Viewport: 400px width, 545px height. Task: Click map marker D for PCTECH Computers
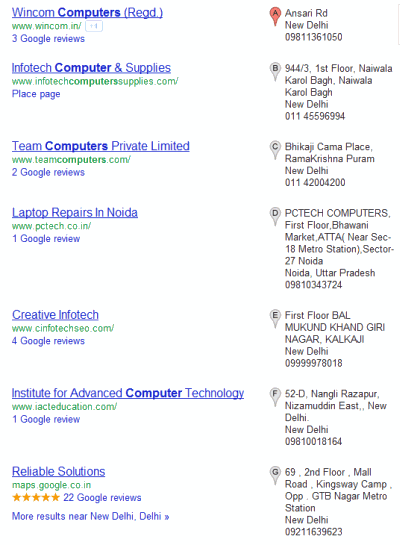coord(275,216)
